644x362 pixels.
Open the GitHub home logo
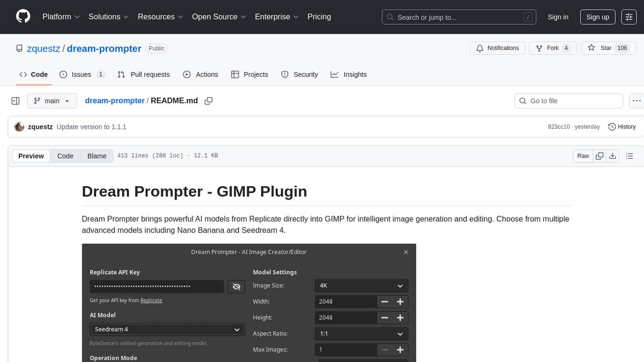point(23,17)
